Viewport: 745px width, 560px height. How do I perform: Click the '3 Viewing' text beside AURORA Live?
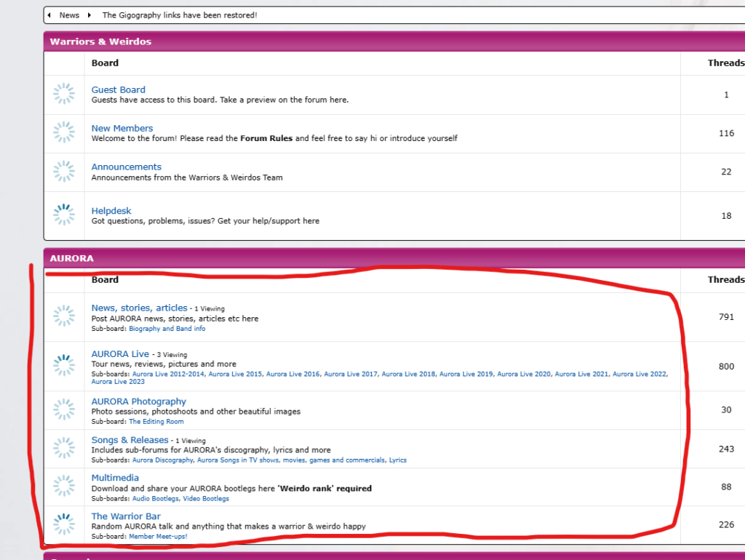pos(172,355)
